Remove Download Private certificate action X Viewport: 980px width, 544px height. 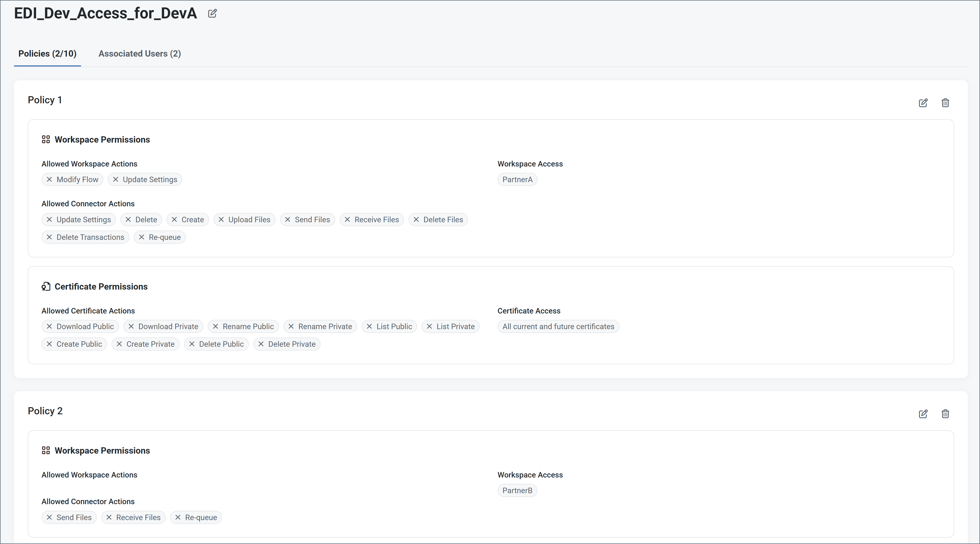point(131,326)
